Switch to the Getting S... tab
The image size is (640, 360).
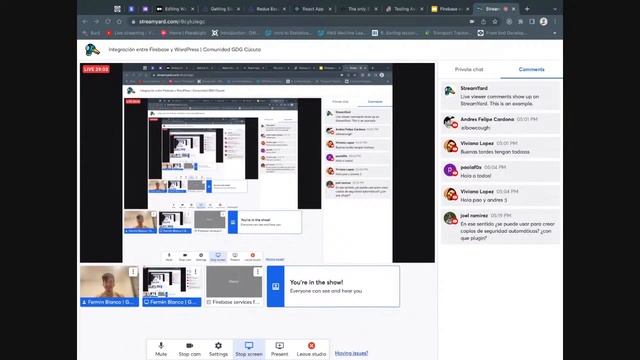pyautogui.click(x=221, y=9)
